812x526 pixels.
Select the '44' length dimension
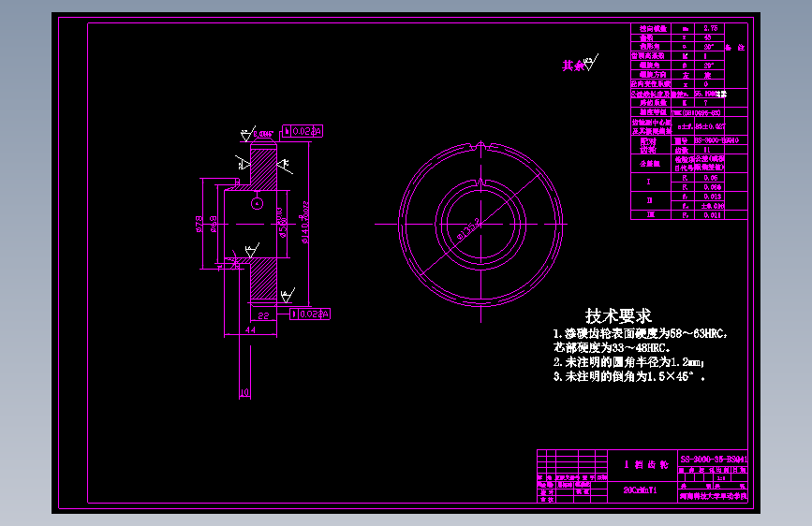pos(250,329)
